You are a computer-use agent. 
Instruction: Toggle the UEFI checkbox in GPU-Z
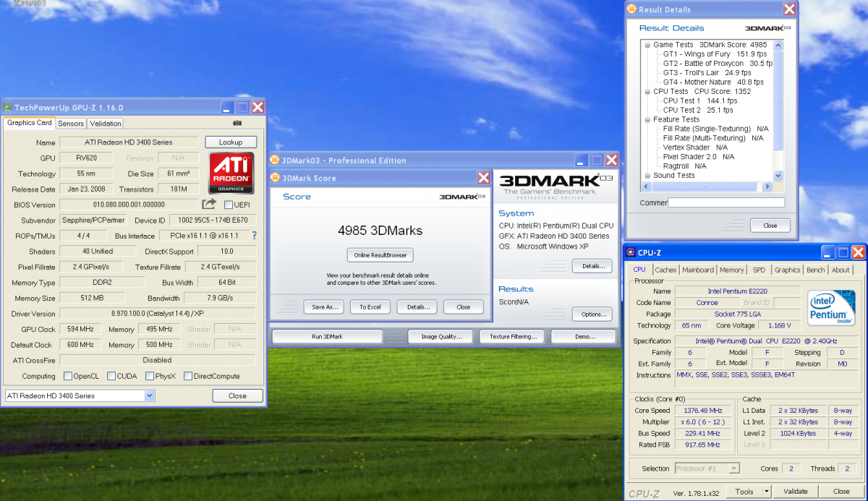click(229, 205)
